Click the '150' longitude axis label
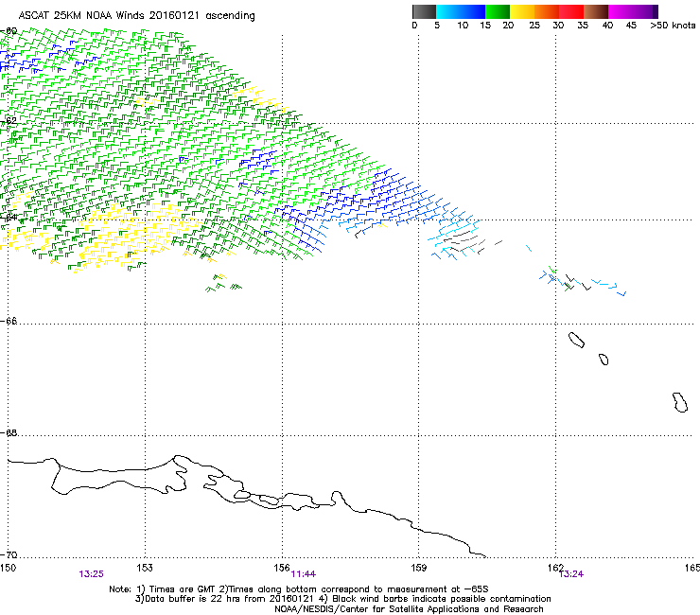Image resolution: width=700 pixels, height=615 pixels. coord(8,568)
